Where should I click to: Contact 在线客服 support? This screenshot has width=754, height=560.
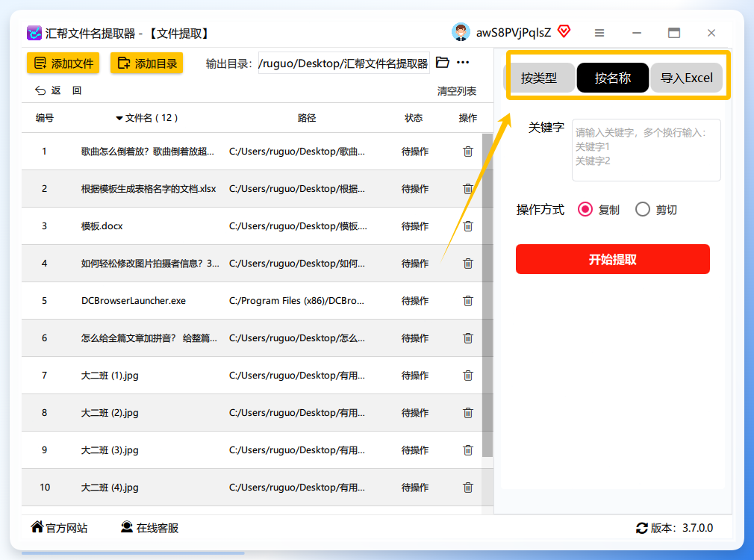pyautogui.click(x=149, y=528)
